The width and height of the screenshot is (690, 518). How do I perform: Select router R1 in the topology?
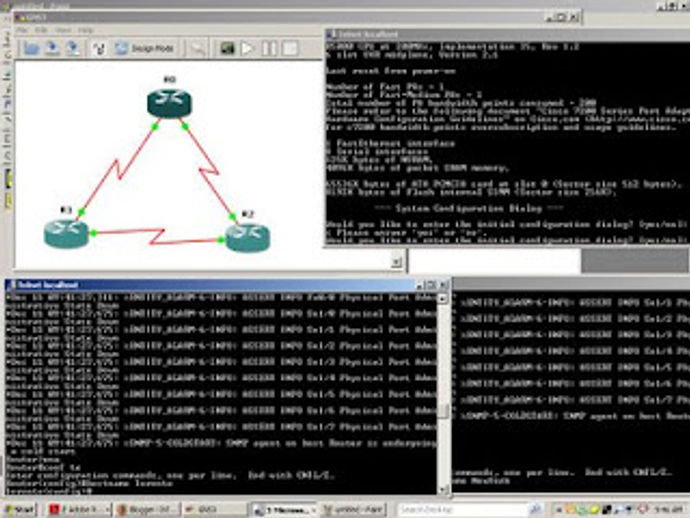pos(66,234)
